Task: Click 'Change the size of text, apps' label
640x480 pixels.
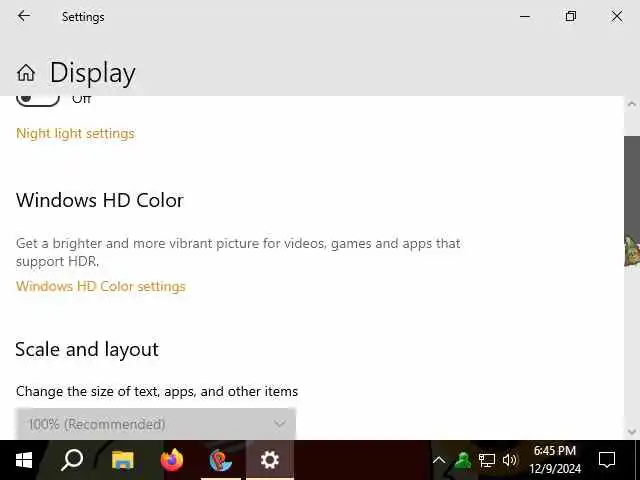Action: pos(157,391)
